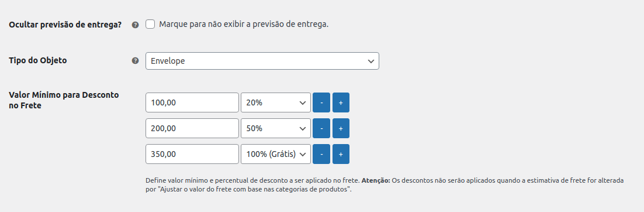Expand the 20% discount dropdown
The width and height of the screenshot is (644, 212).
(276, 102)
